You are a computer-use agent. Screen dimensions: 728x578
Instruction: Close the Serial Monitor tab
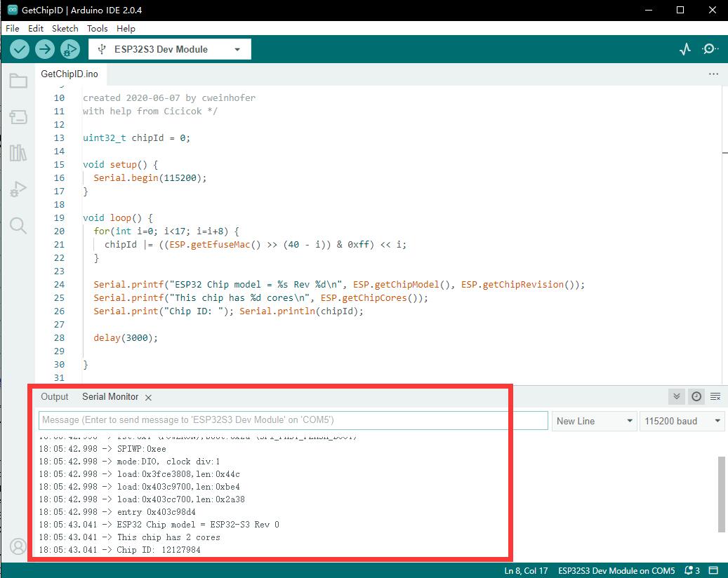(x=148, y=398)
